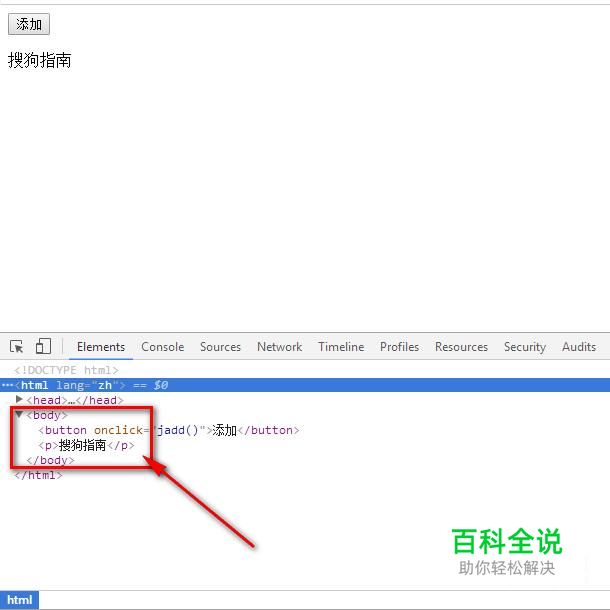
Task: Select the button onclick="jadd()" node
Action: point(169,430)
